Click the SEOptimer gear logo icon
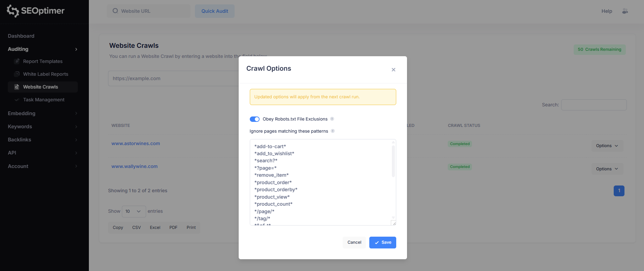Image resolution: width=644 pixels, height=271 pixels. [13, 11]
